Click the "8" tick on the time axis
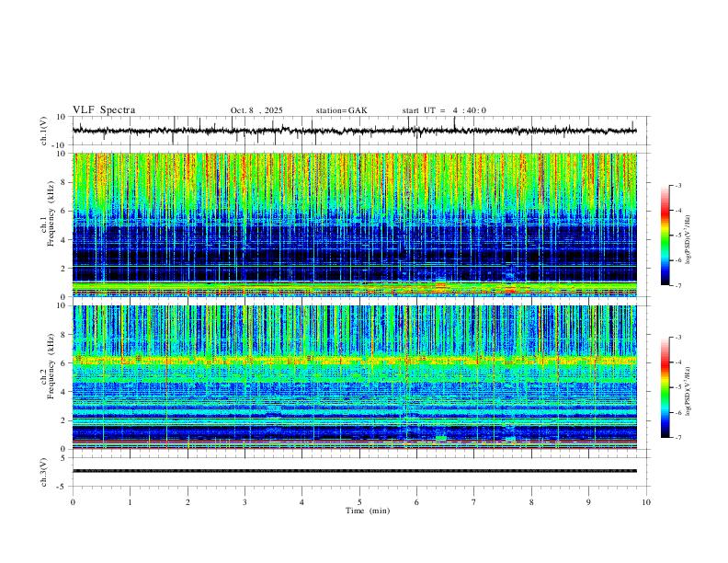The width and height of the screenshot is (728, 563). click(531, 502)
